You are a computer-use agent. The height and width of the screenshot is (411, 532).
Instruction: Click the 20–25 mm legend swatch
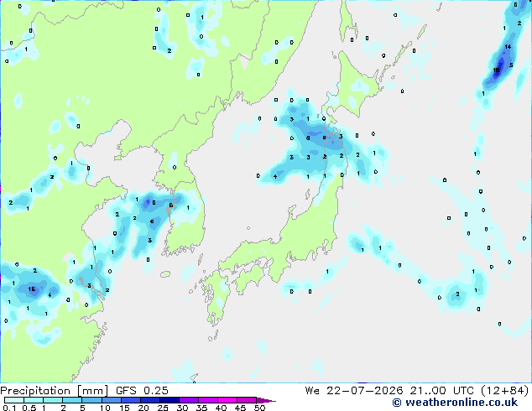click(150, 400)
